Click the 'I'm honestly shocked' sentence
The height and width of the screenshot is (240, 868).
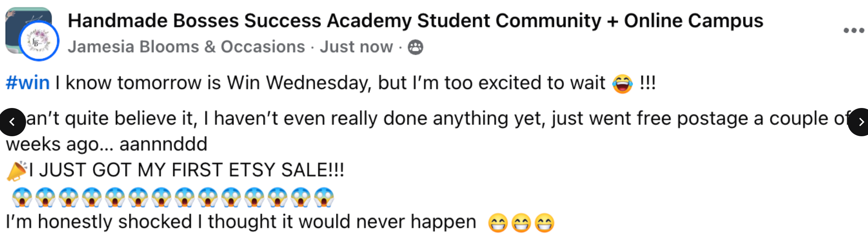click(241, 222)
